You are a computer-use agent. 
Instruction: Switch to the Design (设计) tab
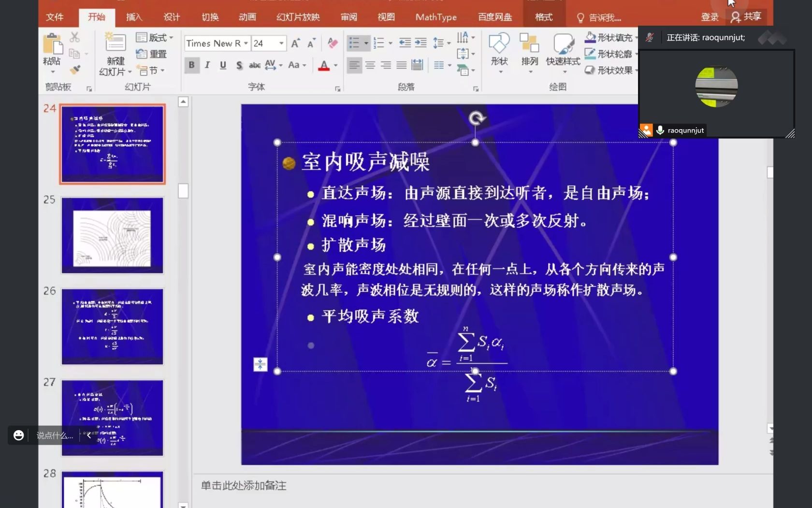click(x=172, y=17)
